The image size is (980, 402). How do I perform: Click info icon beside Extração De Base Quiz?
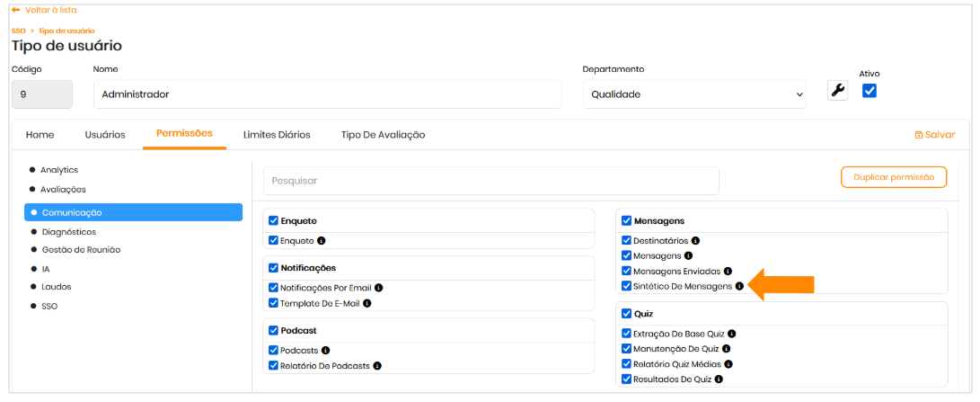click(x=733, y=334)
